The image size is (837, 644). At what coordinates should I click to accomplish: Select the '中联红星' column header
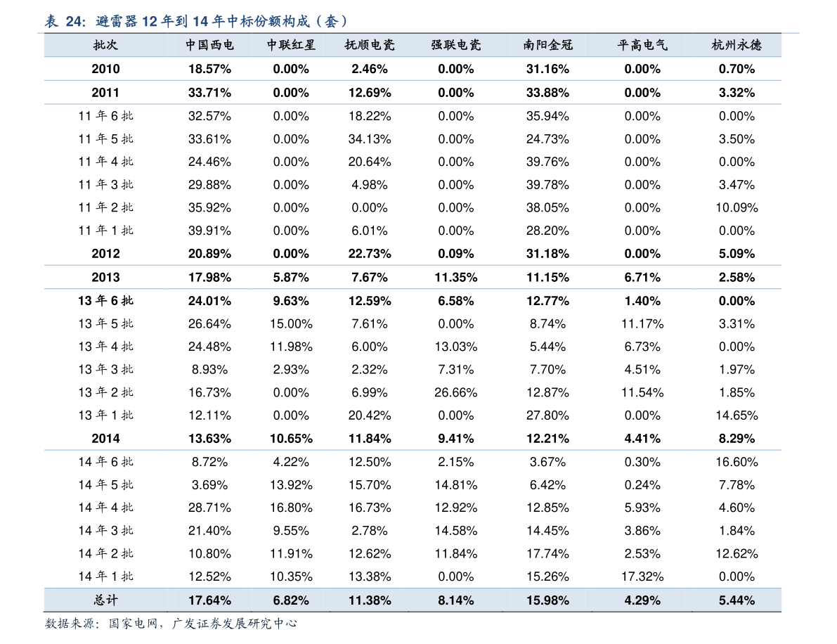(x=291, y=45)
